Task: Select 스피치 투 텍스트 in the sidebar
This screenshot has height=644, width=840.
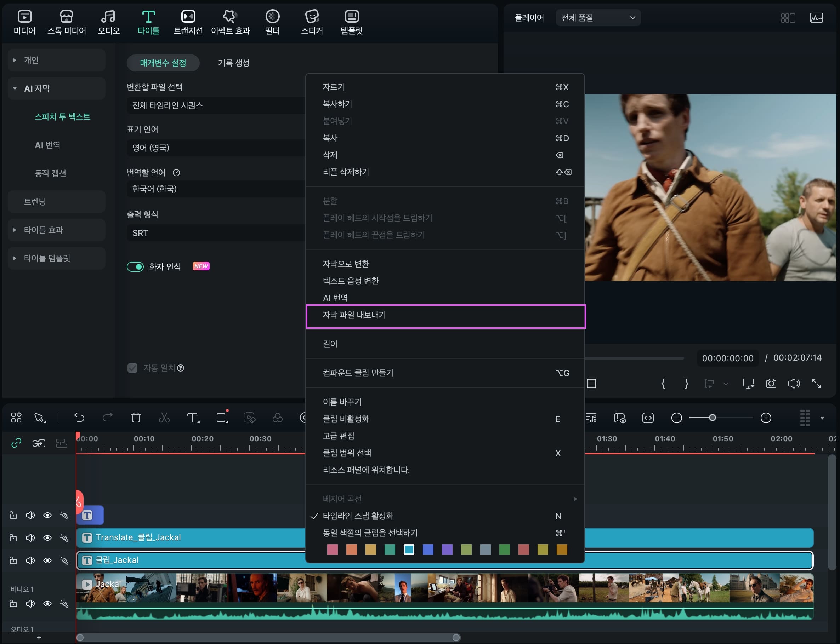Action: coord(63,116)
